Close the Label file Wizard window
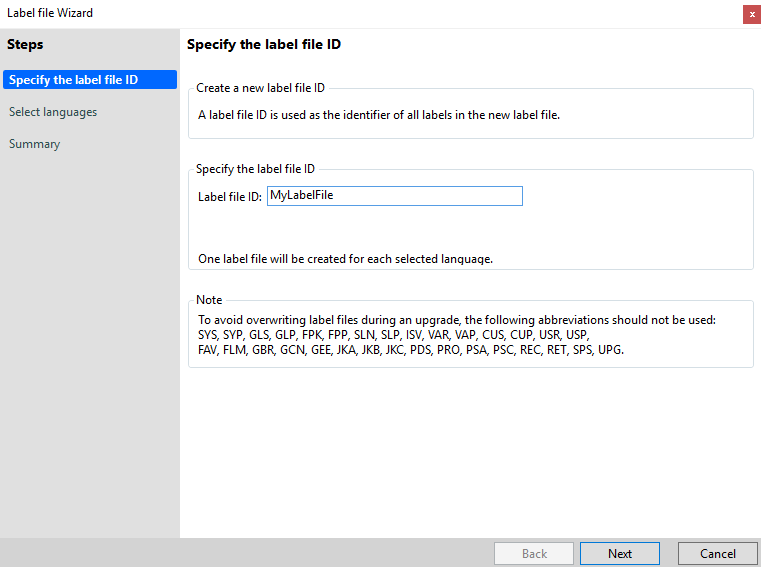This screenshot has width=761, height=567. click(x=752, y=14)
